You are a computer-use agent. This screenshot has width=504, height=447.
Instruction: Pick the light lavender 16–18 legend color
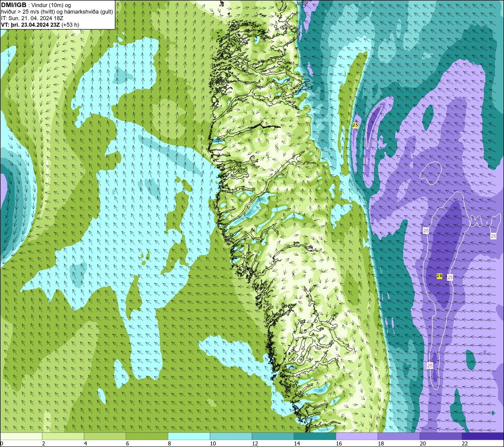(x=357, y=436)
